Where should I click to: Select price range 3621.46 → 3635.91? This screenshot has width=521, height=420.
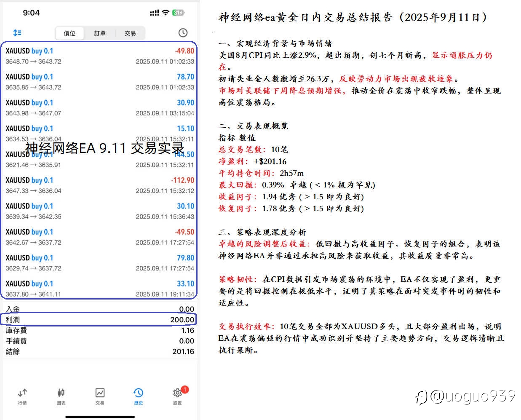tap(33, 165)
